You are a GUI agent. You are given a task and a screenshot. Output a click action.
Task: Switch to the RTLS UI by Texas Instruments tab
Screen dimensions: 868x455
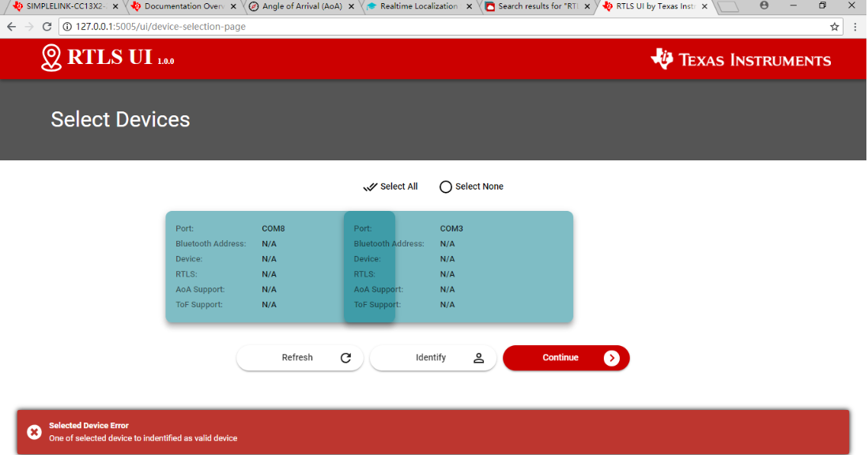coord(655,6)
